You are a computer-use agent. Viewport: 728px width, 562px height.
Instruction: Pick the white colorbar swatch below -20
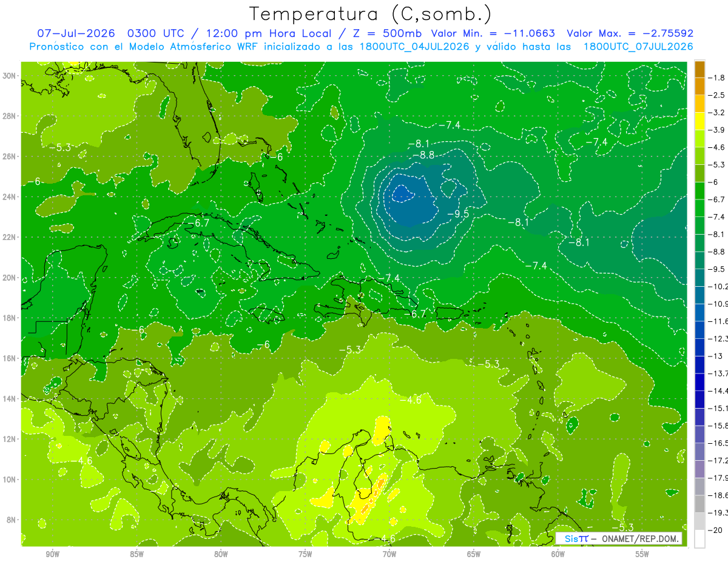pyautogui.click(x=699, y=539)
